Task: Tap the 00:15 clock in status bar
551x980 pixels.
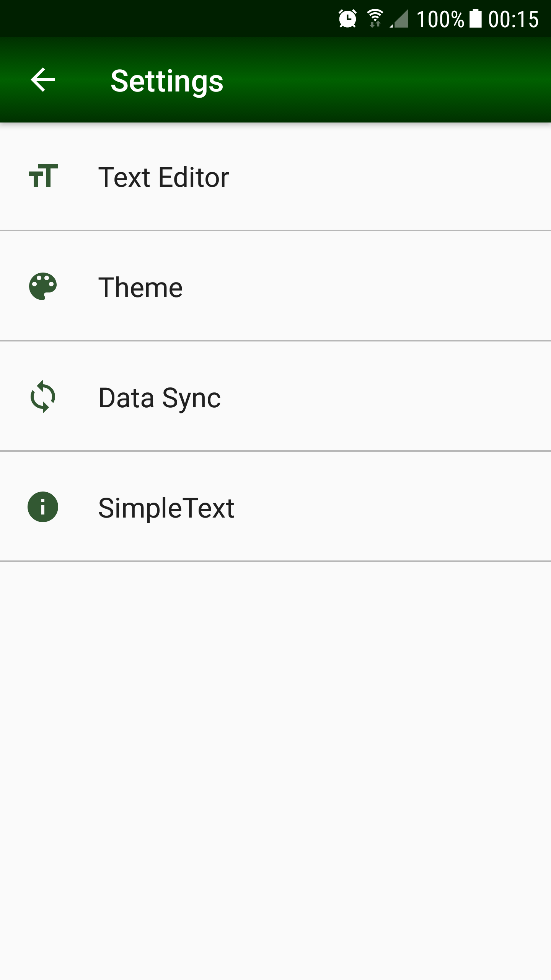Action: 514,19
